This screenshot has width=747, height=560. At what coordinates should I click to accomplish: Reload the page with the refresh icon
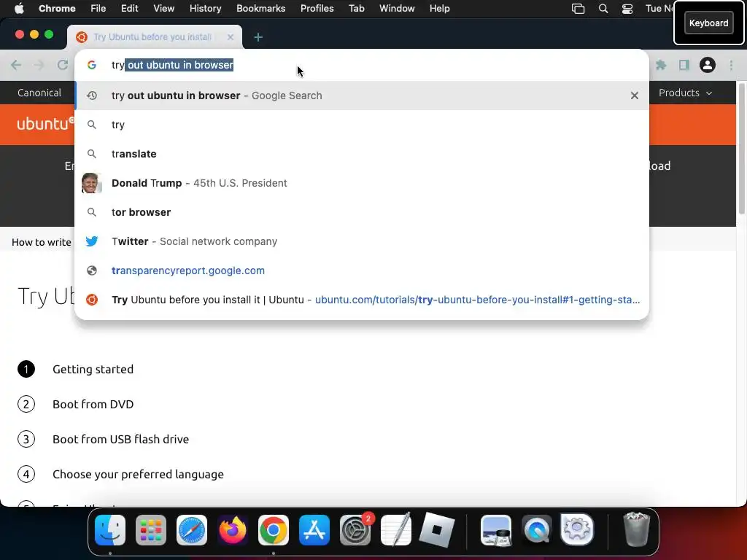point(63,65)
